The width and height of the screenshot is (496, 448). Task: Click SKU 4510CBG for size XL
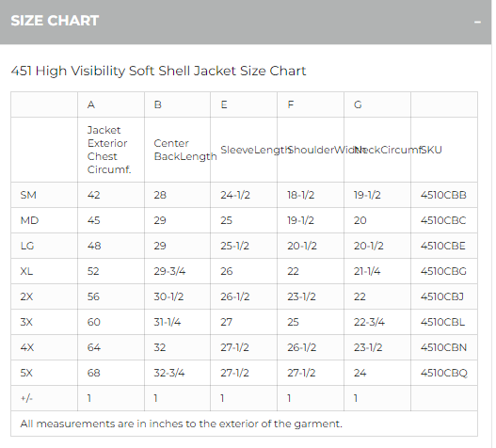coord(443,271)
